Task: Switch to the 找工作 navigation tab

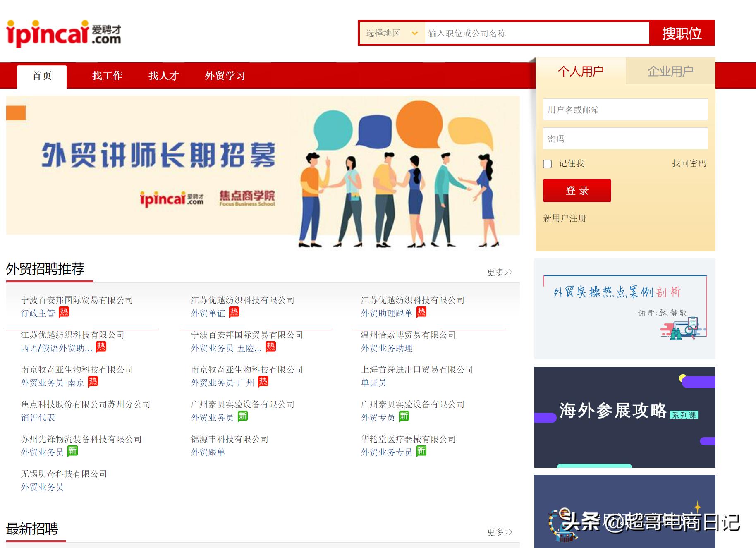Action: point(107,76)
